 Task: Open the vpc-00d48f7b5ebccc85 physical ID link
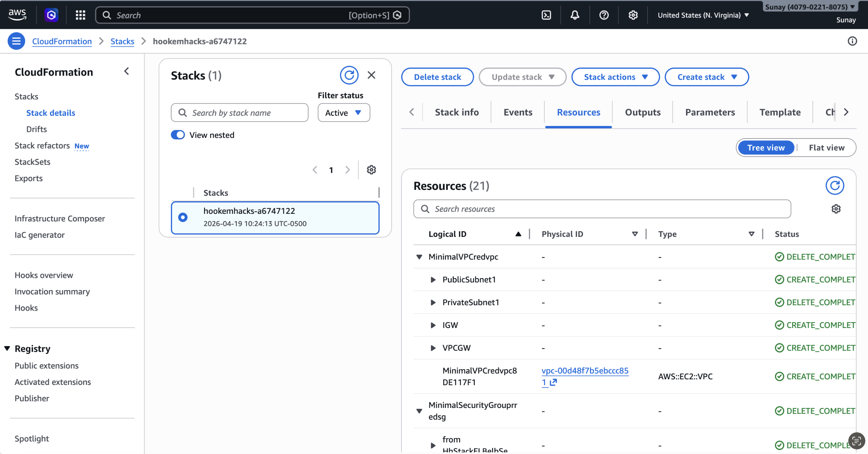[584, 371]
